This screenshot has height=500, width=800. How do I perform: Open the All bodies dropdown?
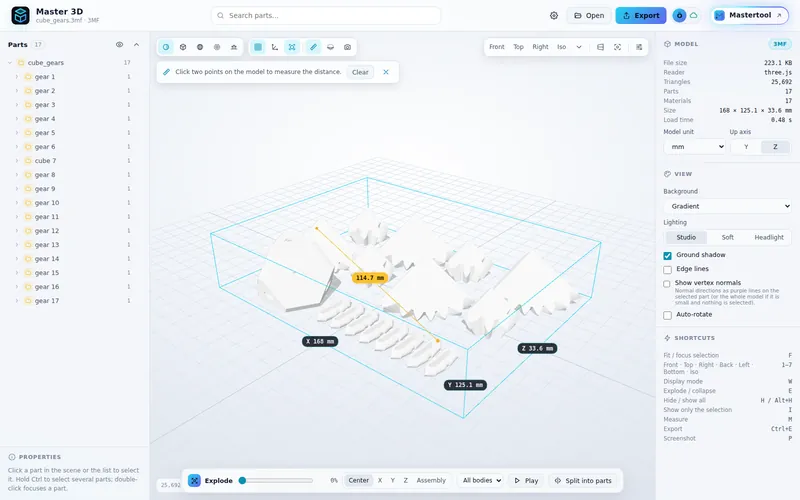click(x=482, y=481)
